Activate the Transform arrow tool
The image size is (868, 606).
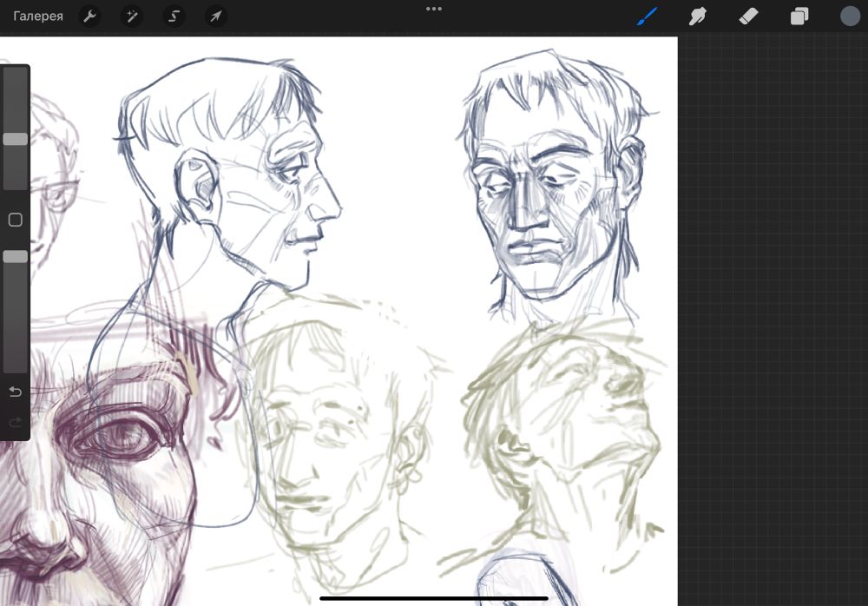[x=216, y=16]
